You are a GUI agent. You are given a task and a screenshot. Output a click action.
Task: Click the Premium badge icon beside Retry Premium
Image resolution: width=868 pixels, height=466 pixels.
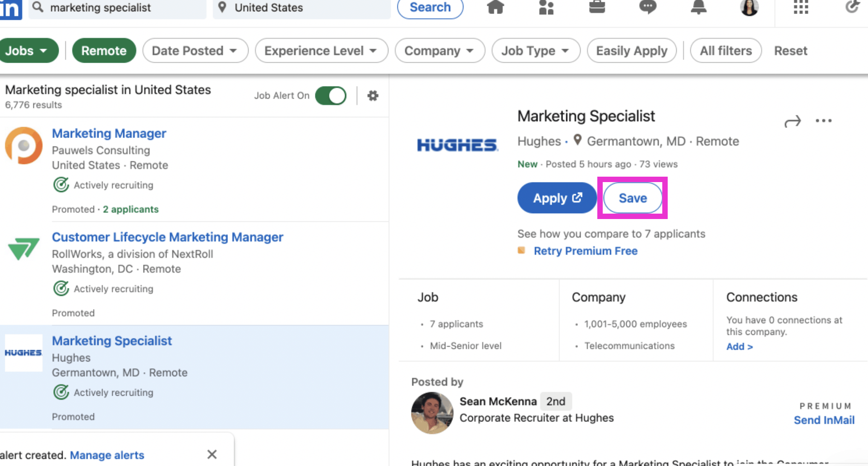pos(522,250)
